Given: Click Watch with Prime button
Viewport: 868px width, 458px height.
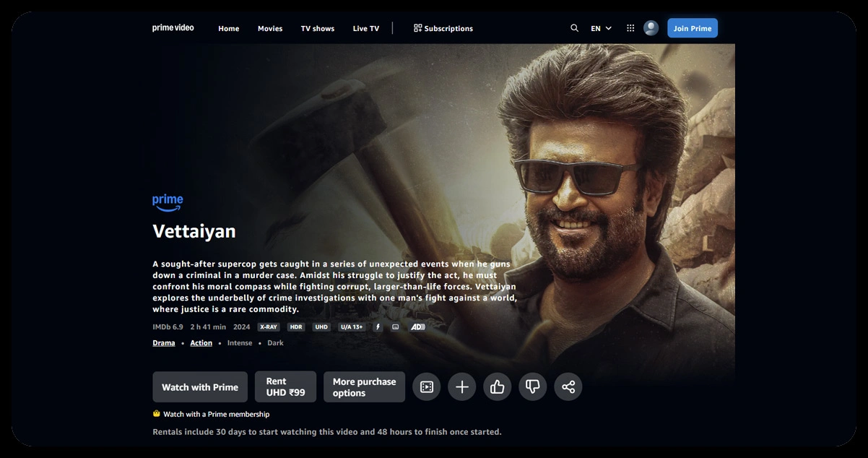Looking at the screenshot, I should (x=200, y=387).
